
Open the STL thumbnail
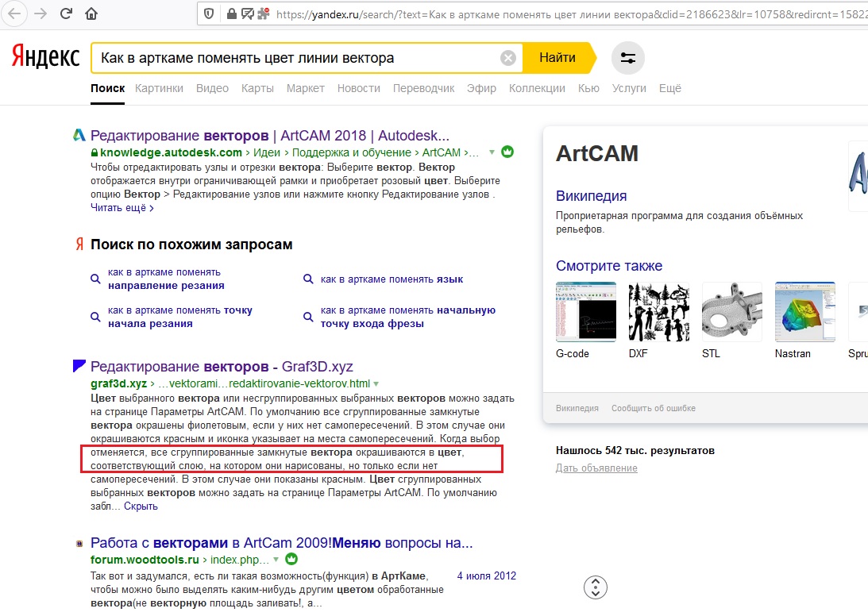coord(732,312)
